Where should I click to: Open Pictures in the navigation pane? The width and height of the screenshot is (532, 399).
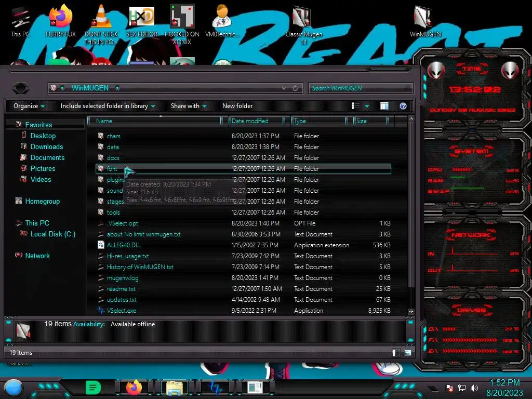(x=43, y=168)
